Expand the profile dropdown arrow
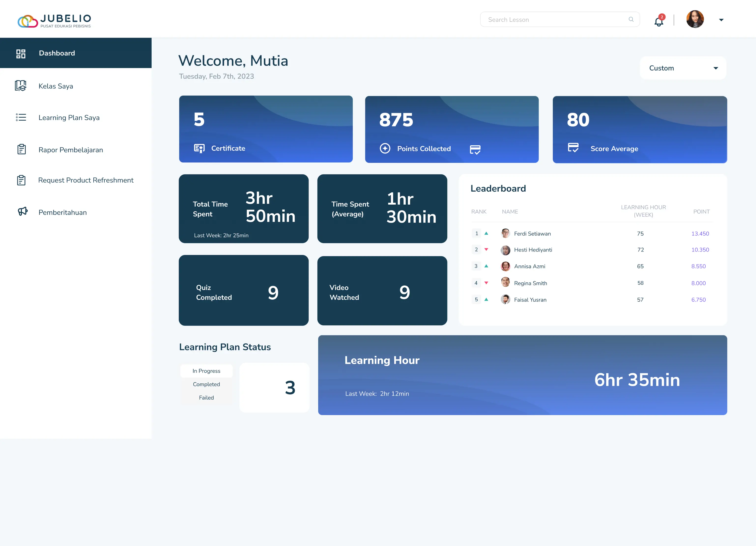Viewport: 756px width, 546px height. pos(721,20)
